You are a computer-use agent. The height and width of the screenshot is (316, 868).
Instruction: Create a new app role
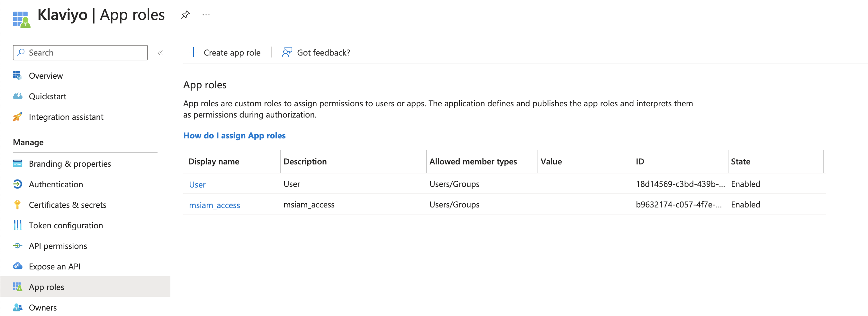pyautogui.click(x=225, y=52)
